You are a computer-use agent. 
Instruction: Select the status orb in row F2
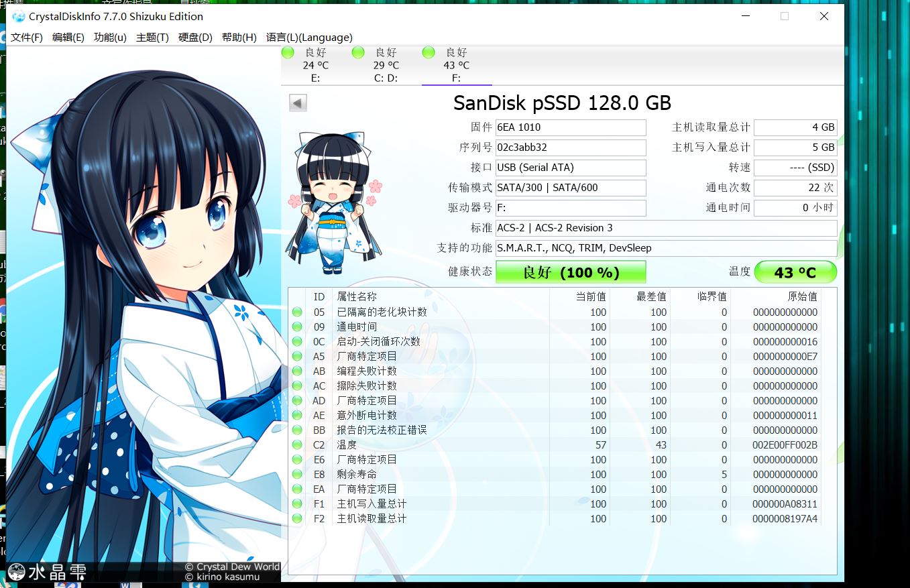[297, 519]
